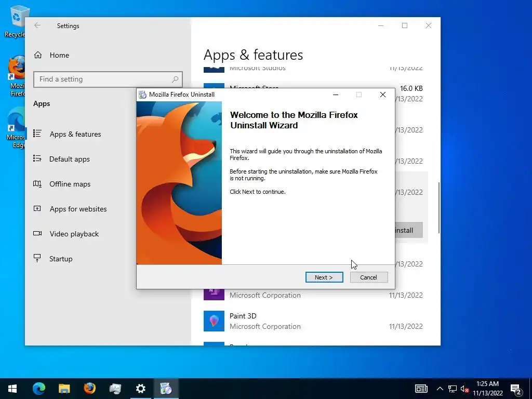
Task: Show hidden system tray icons
Action: 440,389
